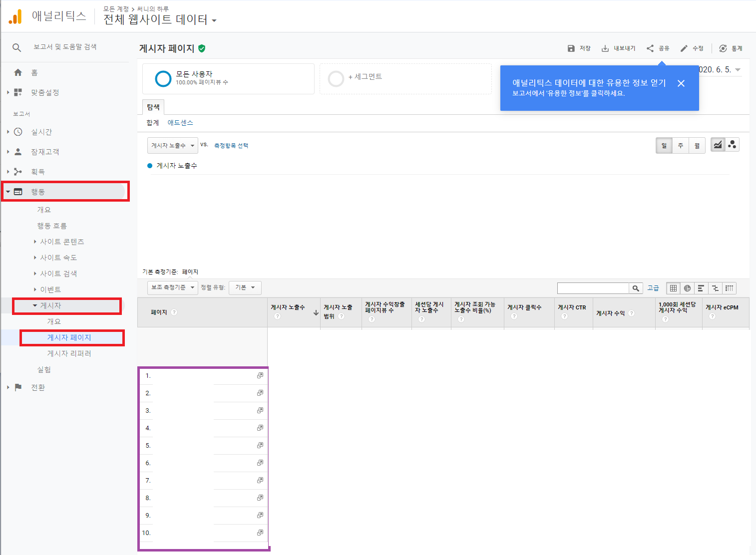Click the Analytics logo icon
Viewport: 756px width, 555px height.
[x=15, y=16]
